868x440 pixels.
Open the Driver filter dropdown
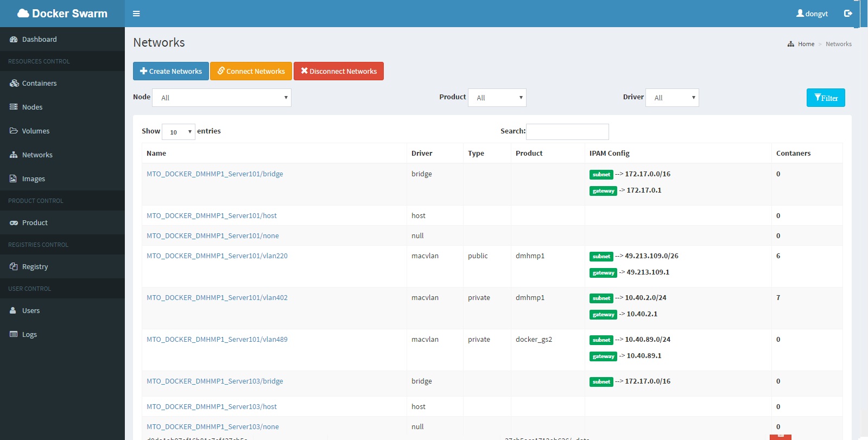[672, 98]
